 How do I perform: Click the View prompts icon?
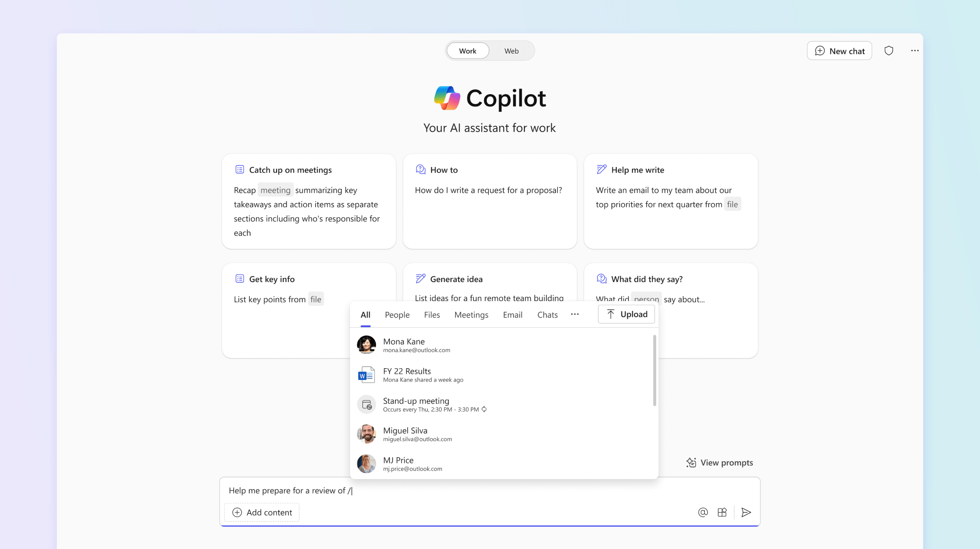pyautogui.click(x=690, y=462)
